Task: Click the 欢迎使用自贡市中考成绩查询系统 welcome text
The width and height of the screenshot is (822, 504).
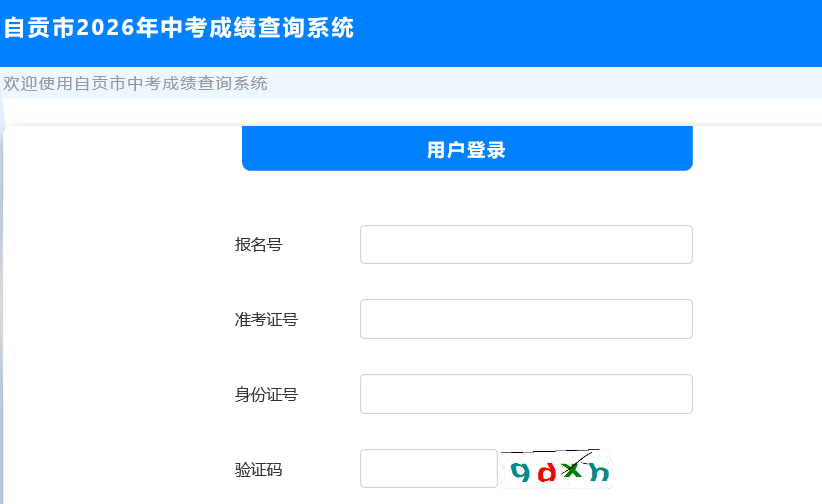Action: coord(135,83)
